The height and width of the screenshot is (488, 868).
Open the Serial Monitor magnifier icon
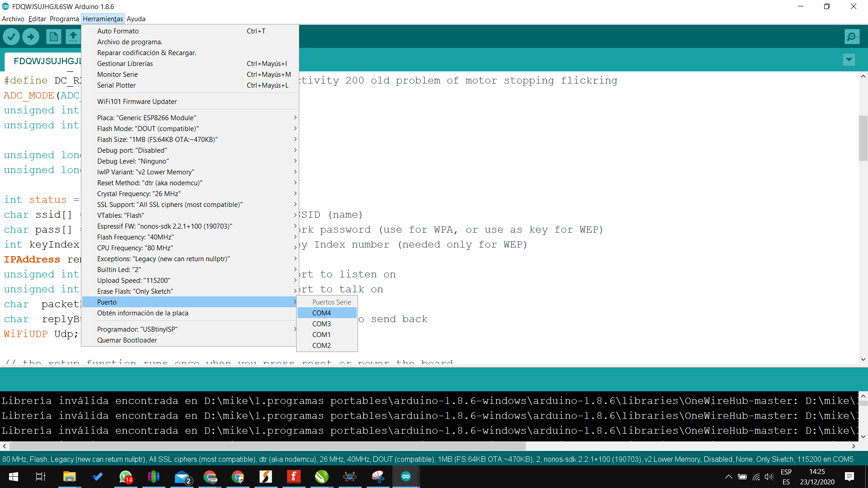(x=852, y=37)
